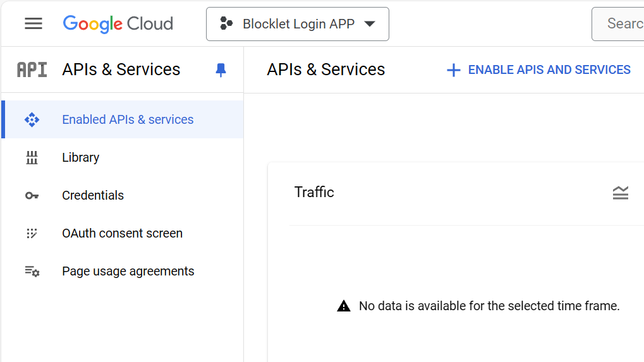Click the Google Cloud logo
This screenshot has width=644, height=362.
118,24
